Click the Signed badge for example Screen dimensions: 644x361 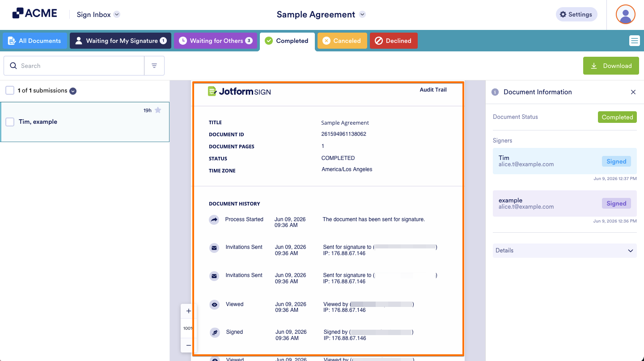(616, 203)
